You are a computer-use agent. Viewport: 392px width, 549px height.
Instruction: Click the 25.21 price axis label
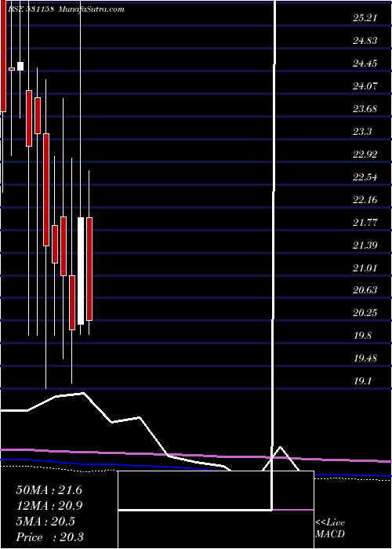[365, 17]
